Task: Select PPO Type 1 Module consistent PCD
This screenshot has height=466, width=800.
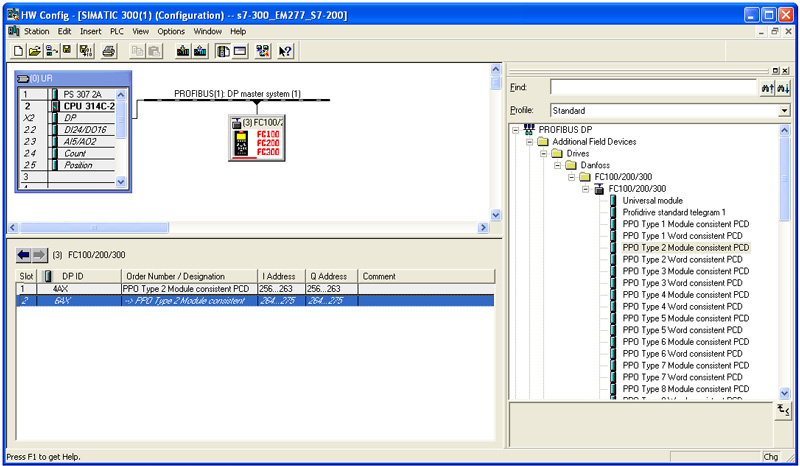Action: coord(685,224)
